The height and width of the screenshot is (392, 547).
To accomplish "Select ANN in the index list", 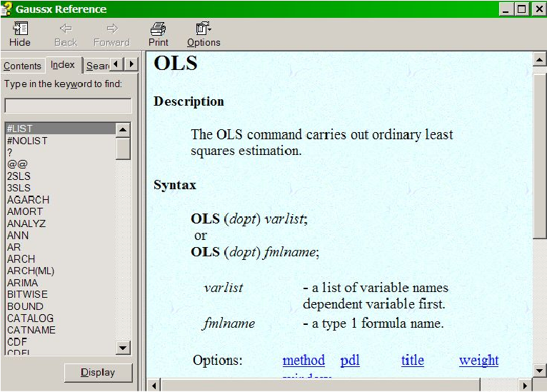I will 61,235.
